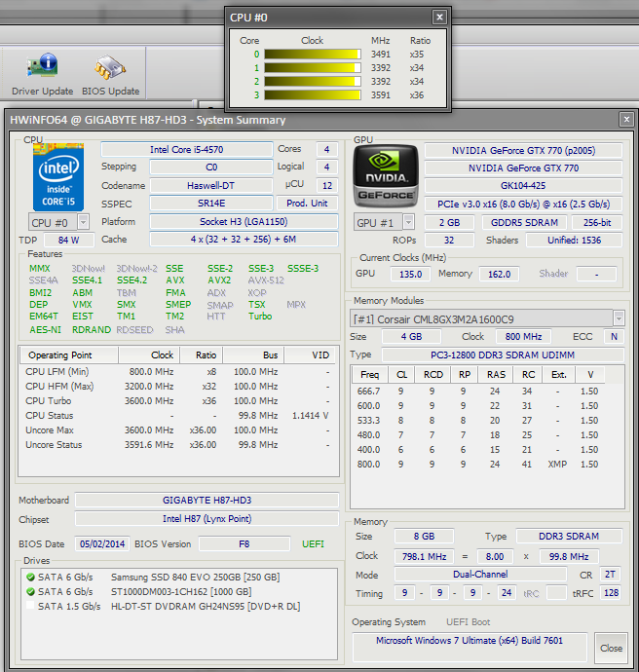
Task: Click the RAS column header in memory table
Action: point(496,375)
